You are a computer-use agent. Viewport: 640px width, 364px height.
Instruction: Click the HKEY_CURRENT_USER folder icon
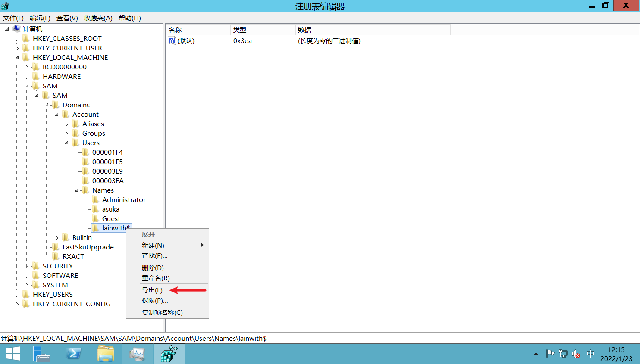coord(26,48)
